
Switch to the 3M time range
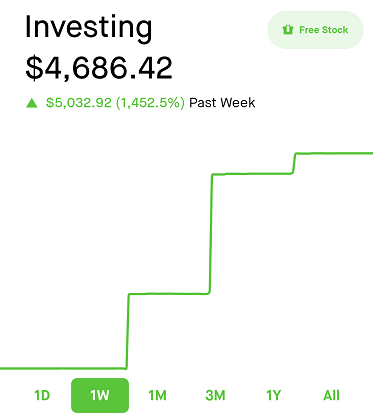[215, 395]
